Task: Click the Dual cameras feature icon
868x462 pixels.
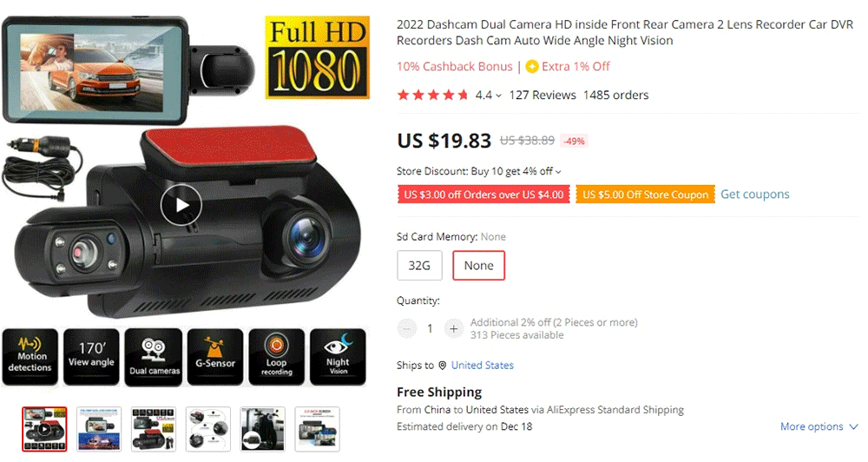Action: click(x=154, y=357)
